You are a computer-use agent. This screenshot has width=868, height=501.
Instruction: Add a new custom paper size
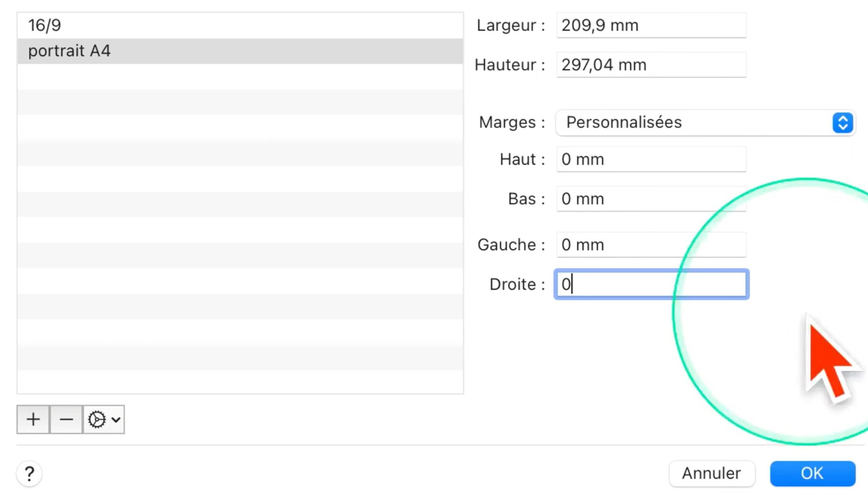point(33,420)
